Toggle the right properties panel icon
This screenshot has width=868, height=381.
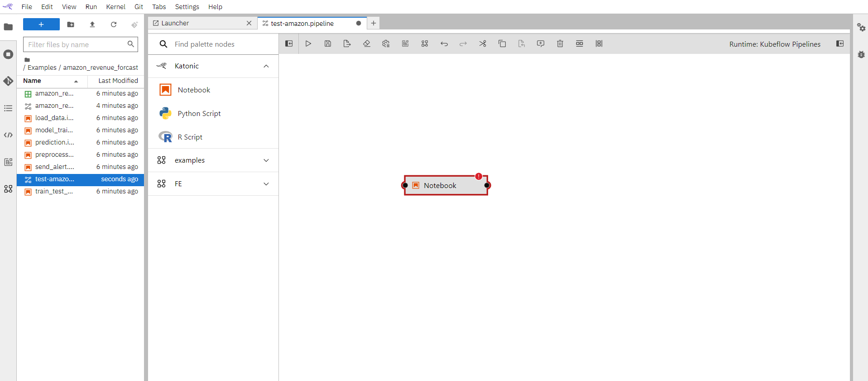point(840,43)
